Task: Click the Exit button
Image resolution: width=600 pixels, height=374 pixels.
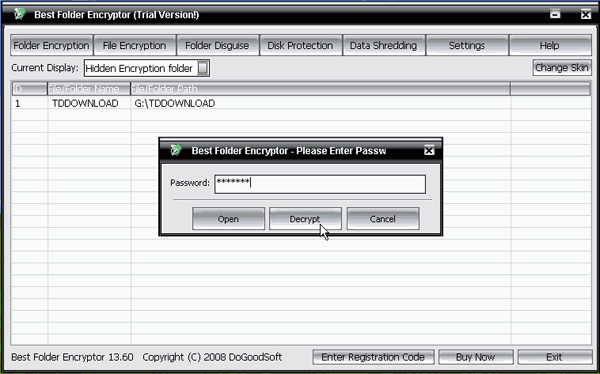Action: click(554, 357)
